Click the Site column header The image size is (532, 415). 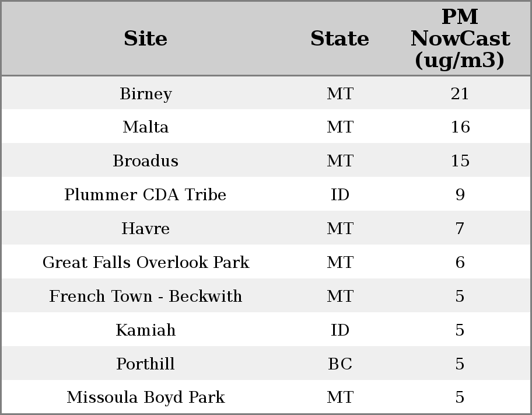(145, 39)
